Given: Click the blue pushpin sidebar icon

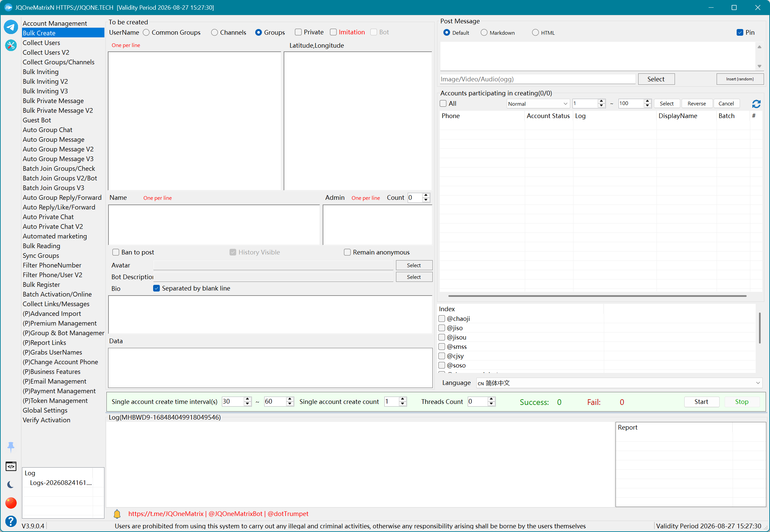Looking at the screenshot, I should click(11, 447).
